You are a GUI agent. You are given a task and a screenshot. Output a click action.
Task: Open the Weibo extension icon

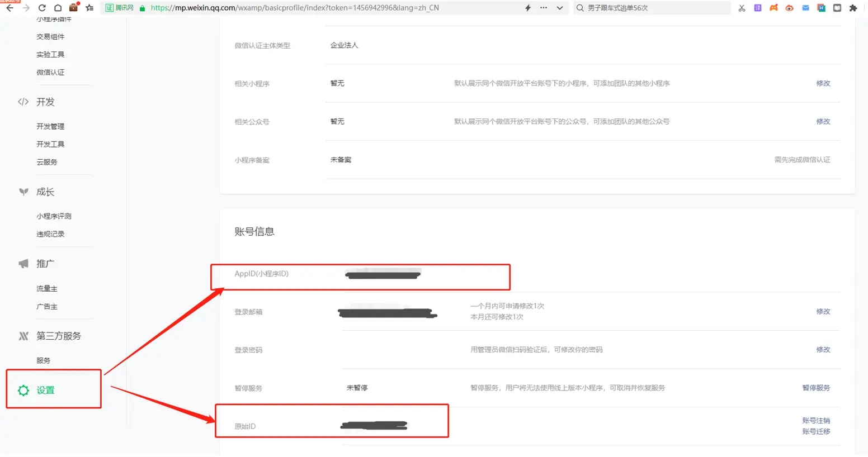tap(789, 8)
